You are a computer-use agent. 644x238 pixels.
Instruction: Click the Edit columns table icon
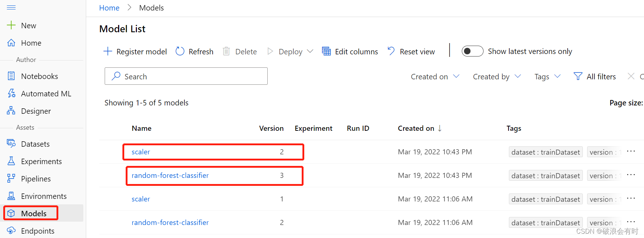(x=326, y=51)
